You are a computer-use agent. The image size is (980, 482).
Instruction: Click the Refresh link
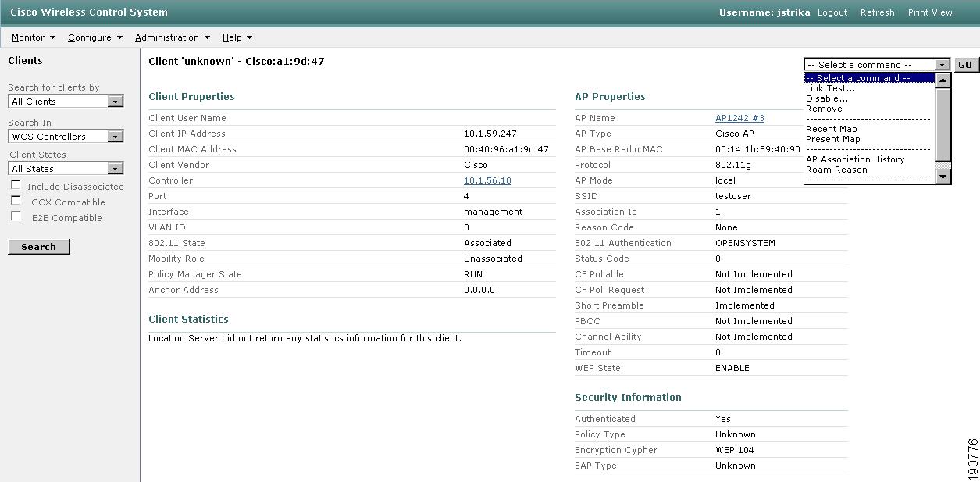pyautogui.click(x=878, y=12)
